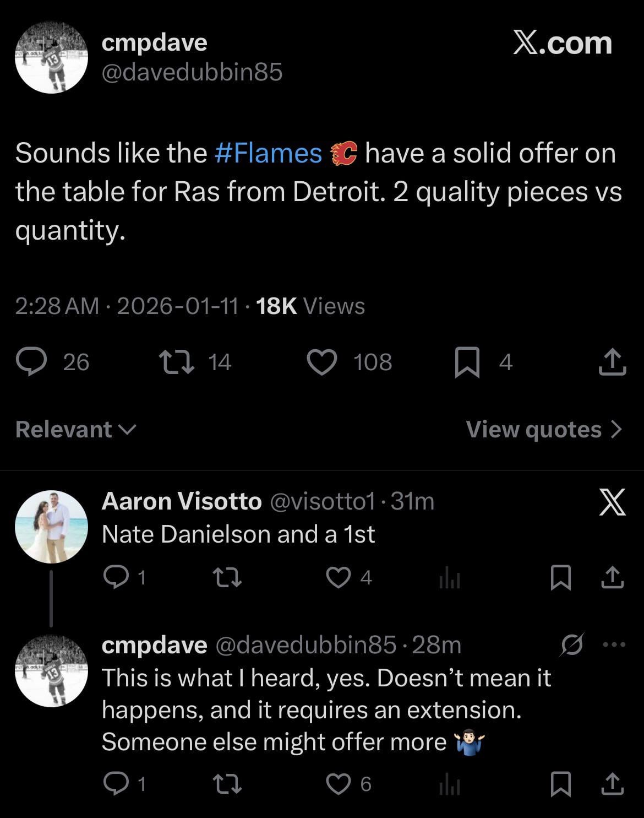
Task: Bookmark Aaron Visotto's reply
Action: pos(561,578)
